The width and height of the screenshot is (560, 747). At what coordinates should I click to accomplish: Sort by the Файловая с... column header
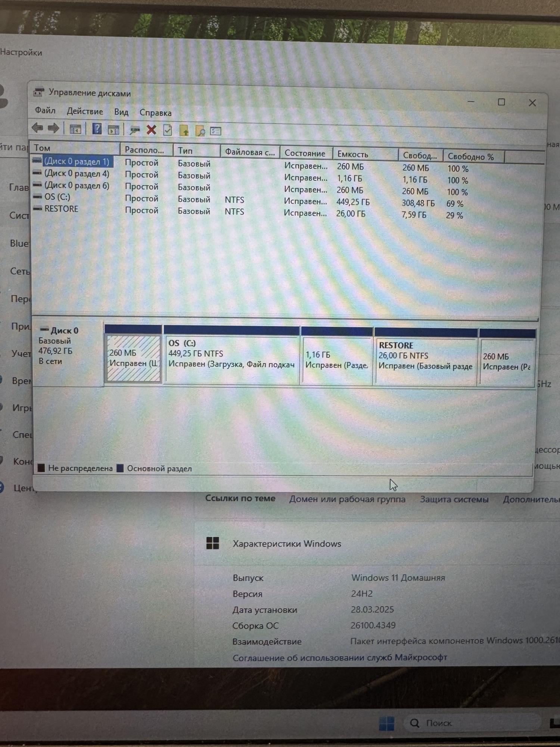pos(250,152)
